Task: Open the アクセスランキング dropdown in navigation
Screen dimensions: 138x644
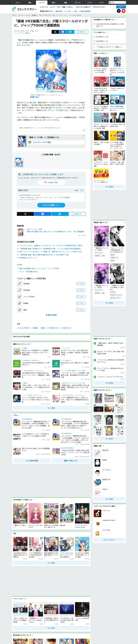Action: [x=99, y=7]
